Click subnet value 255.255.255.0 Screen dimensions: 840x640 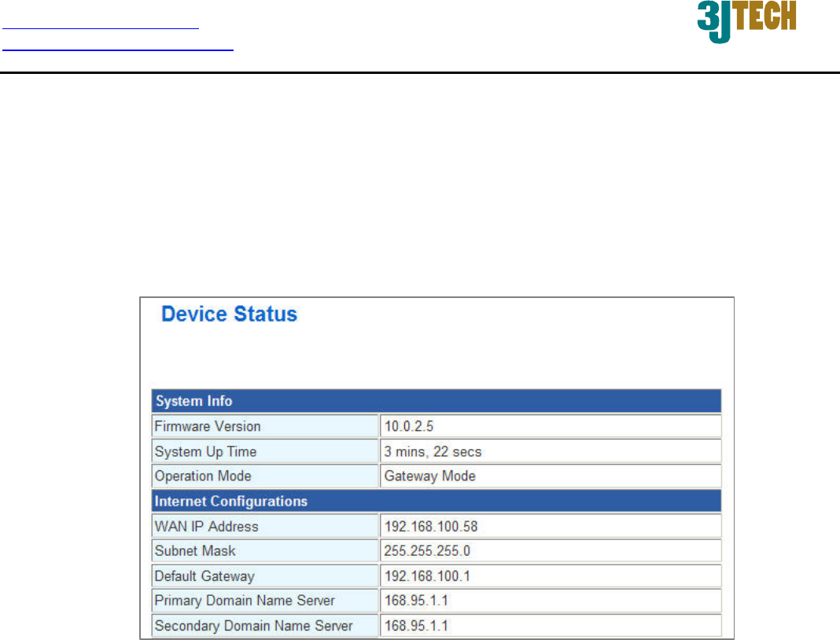pos(427,551)
